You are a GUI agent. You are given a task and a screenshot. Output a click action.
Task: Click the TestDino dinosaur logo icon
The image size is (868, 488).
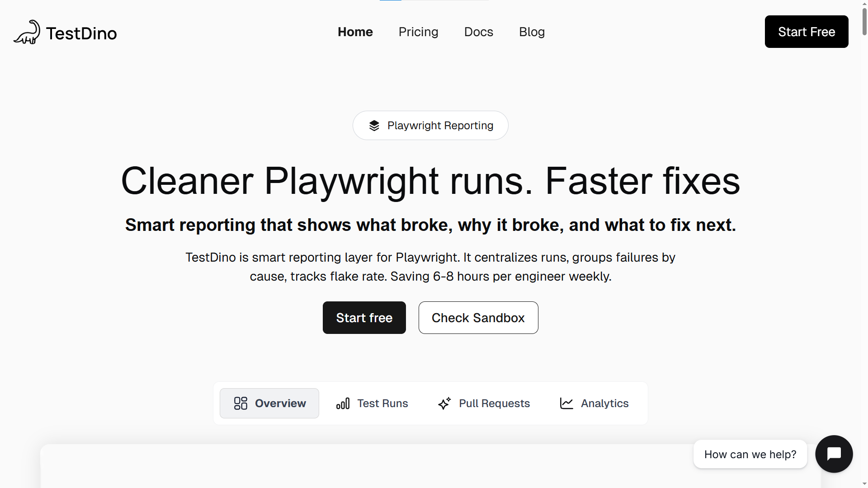click(27, 33)
